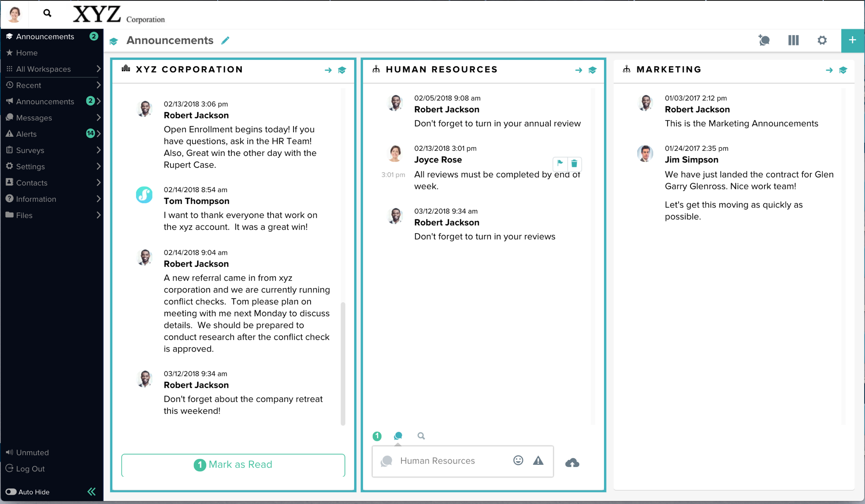The image size is (865, 504).
Task: Toggle the Auto Hide switch
Action: 11,492
